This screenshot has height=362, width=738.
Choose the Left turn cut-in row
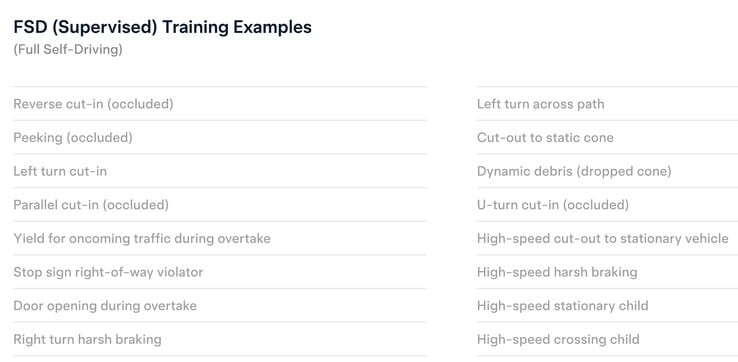(220, 171)
